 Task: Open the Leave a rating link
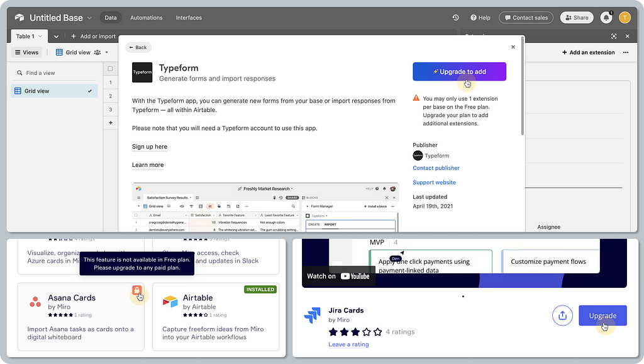[348, 344]
